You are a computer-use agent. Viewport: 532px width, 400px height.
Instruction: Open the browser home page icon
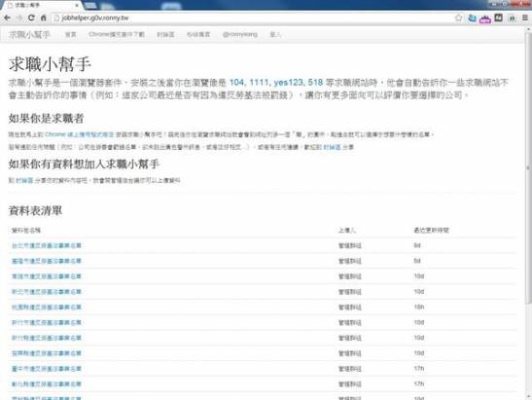click(43, 18)
